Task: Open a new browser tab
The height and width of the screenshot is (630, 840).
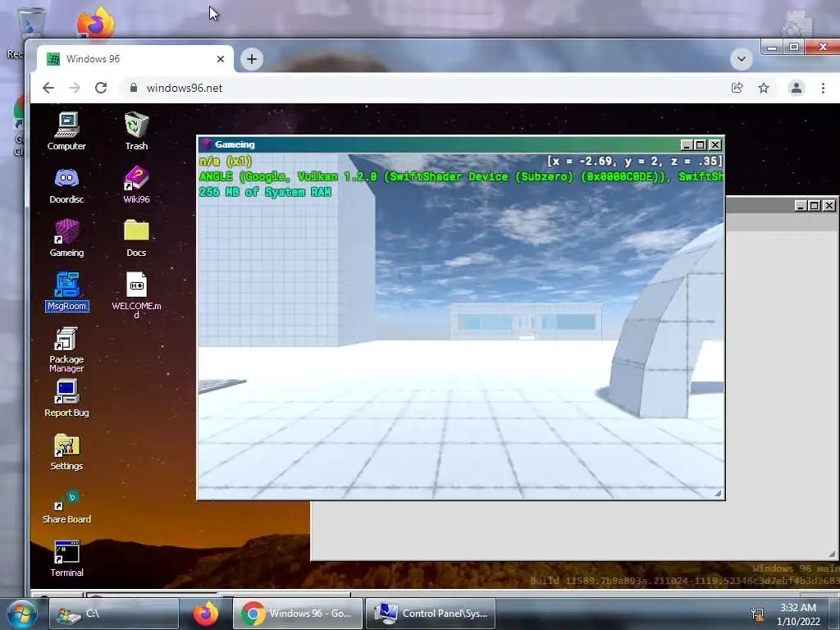Action: [252, 59]
